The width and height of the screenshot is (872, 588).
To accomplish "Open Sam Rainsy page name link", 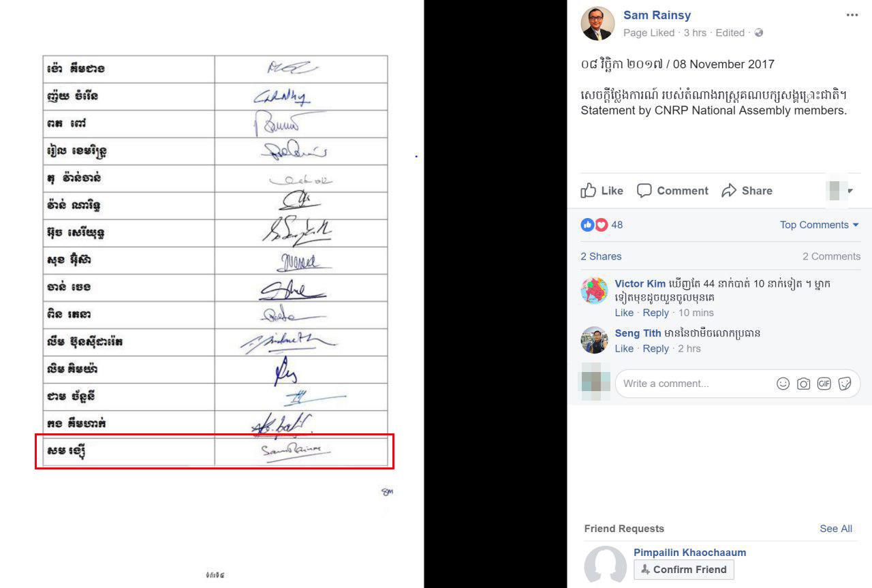I will (x=657, y=15).
